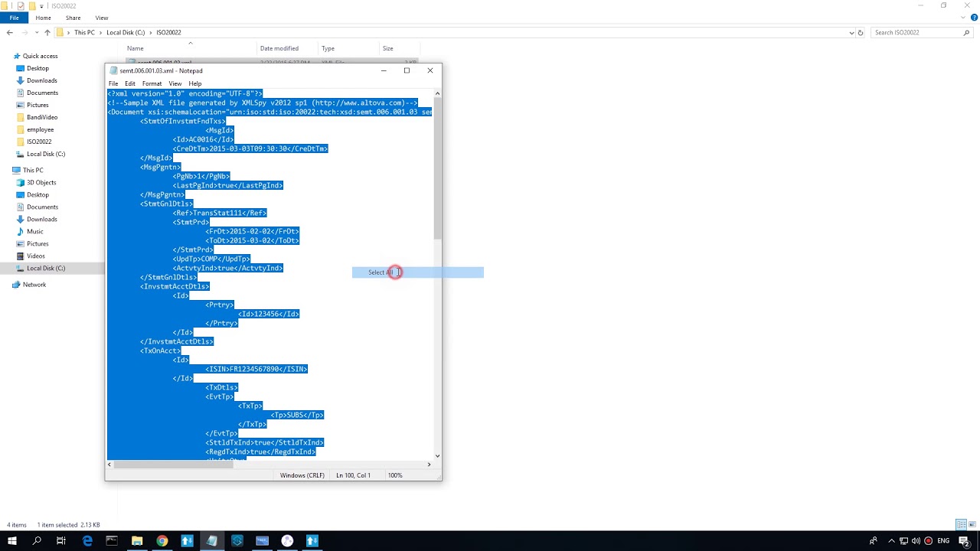The width and height of the screenshot is (980, 551).
Task: Select This PC in navigation pane
Action: coord(33,170)
